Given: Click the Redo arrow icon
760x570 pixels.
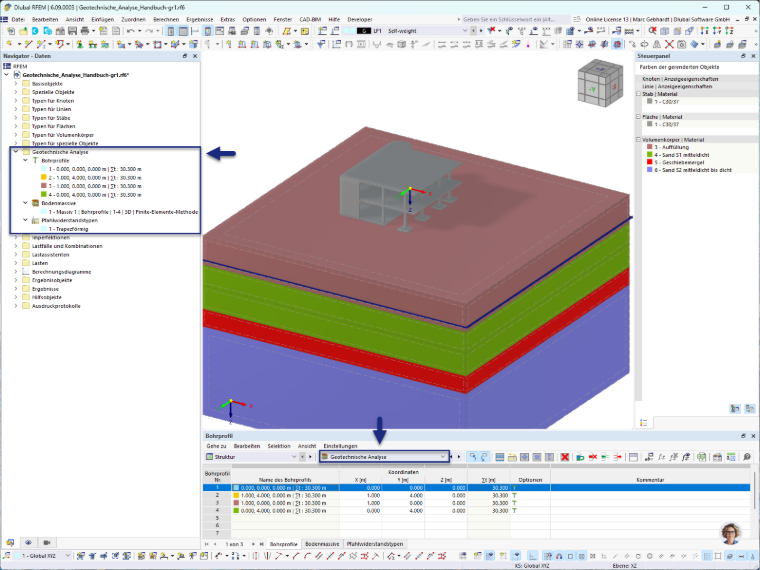Looking at the screenshot, I should pos(149,31).
